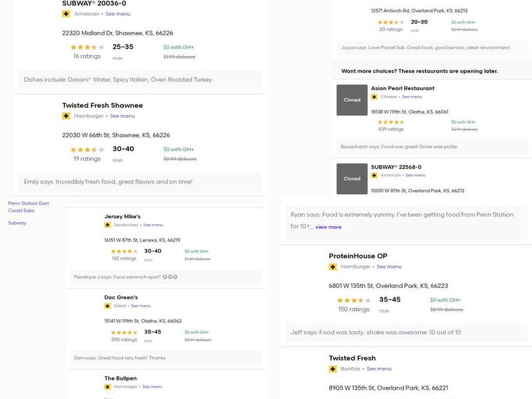532x399 pixels.
Task: Click the star rating for Doc Green's
Action: pos(124,332)
